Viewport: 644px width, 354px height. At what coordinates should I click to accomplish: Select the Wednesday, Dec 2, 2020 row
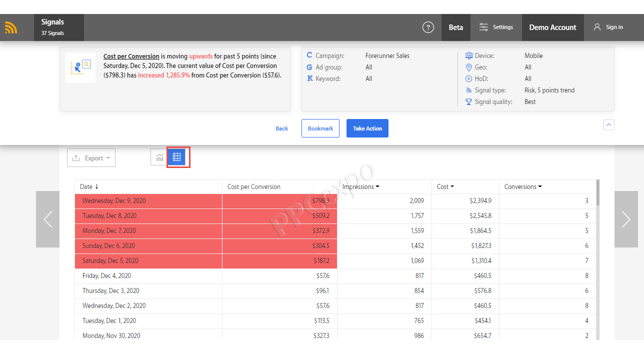[x=335, y=306]
